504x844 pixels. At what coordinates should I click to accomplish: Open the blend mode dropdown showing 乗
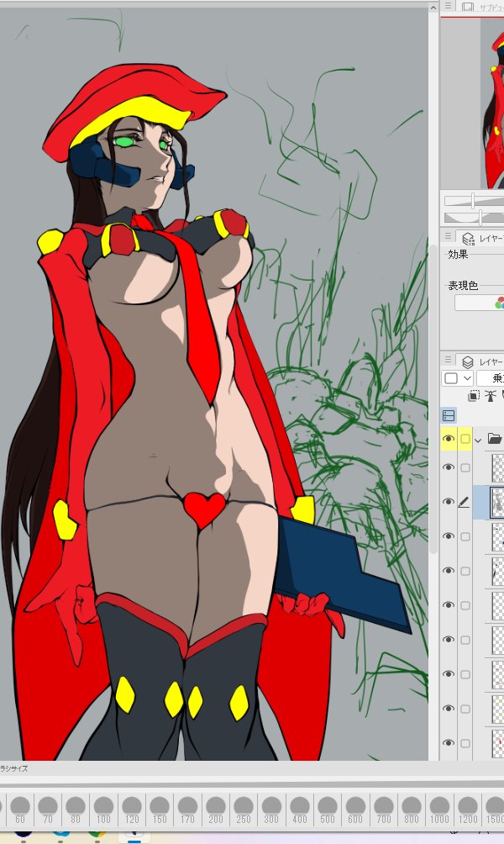pos(490,377)
